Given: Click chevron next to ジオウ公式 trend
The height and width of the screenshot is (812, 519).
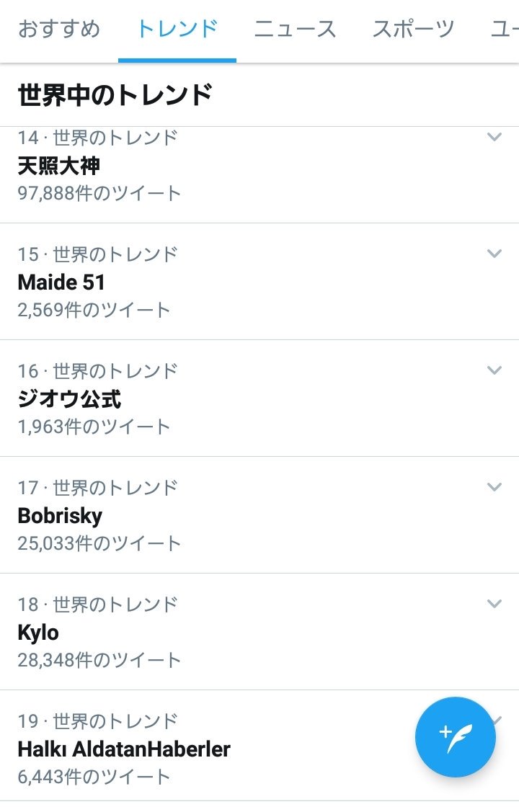Looking at the screenshot, I should pos(494,370).
